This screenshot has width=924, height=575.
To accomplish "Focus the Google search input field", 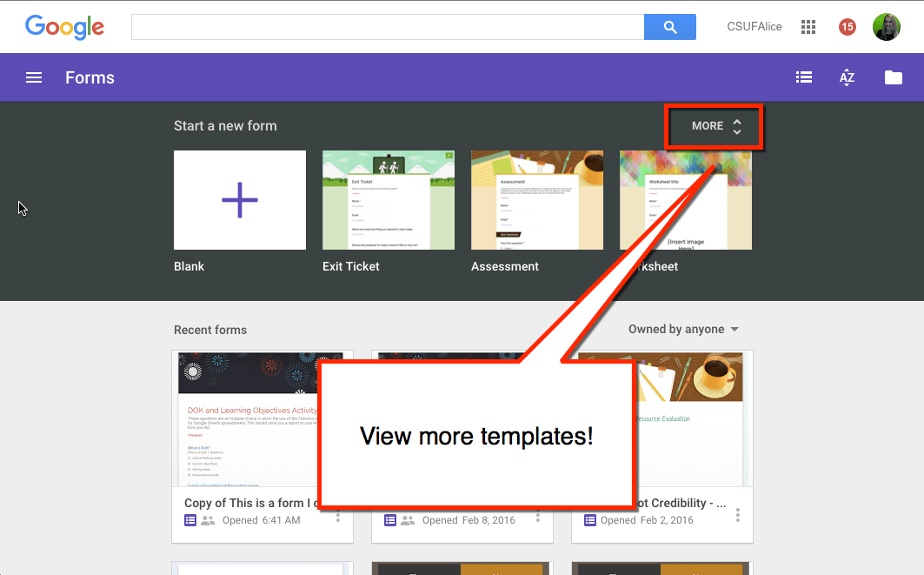I will pos(388,27).
